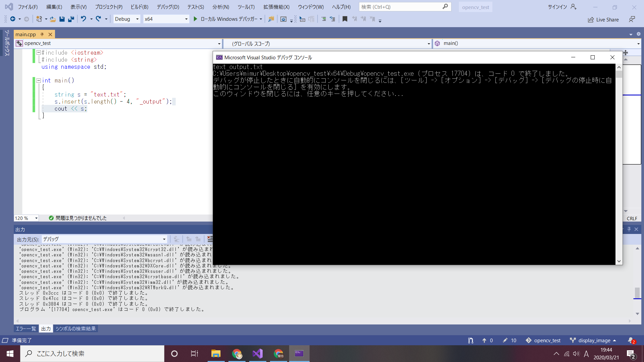Image resolution: width=644 pixels, height=362 pixels.
Task: Collapse the #include region outline toggle
Action: pyautogui.click(x=39, y=53)
